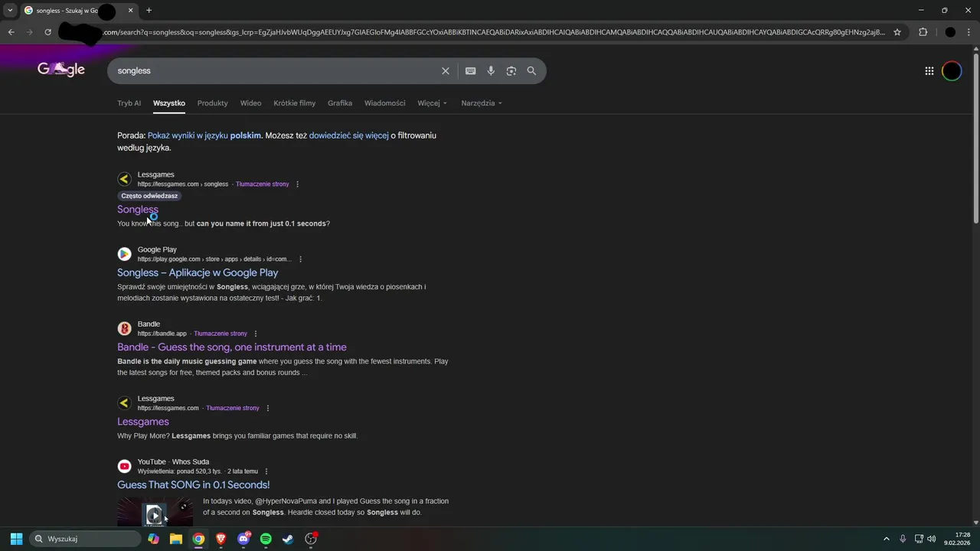Open Krótkie filmy tab

pos(294,103)
